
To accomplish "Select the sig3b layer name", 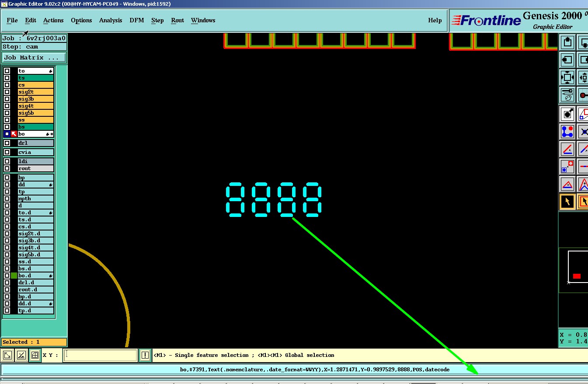I will click(36, 99).
